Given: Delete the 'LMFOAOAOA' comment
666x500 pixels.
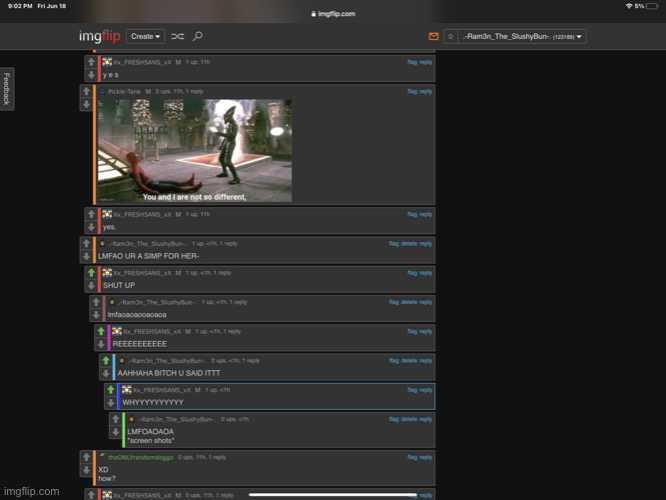Looking at the screenshot, I should coord(409,419).
